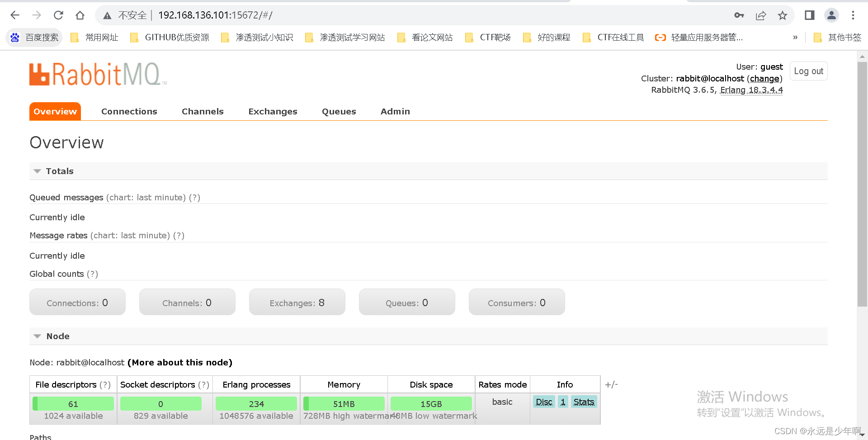Click the Log out button
The width and height of the screenshot is (868, 440).
(809, 71)
